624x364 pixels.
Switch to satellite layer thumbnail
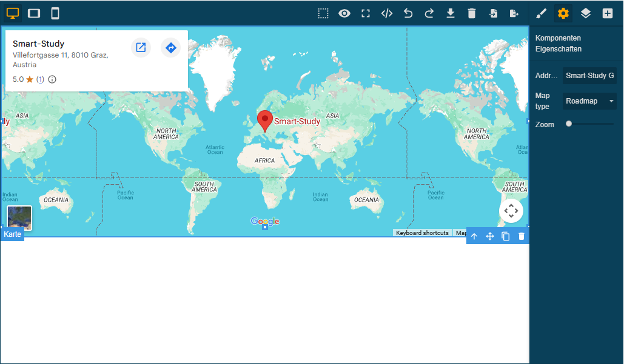(x=19, y=217)
